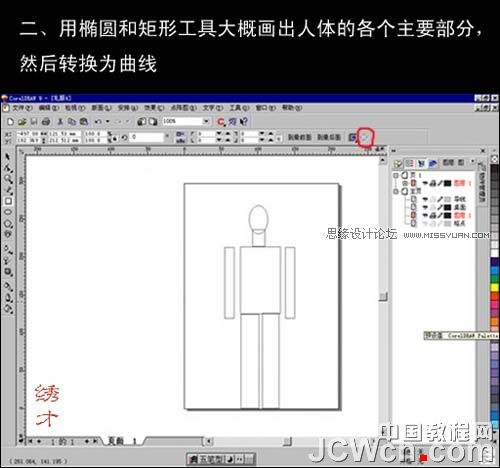Click the Open file folder icon
The height and width of the screenshot is (468, 500).
point(22,122)
